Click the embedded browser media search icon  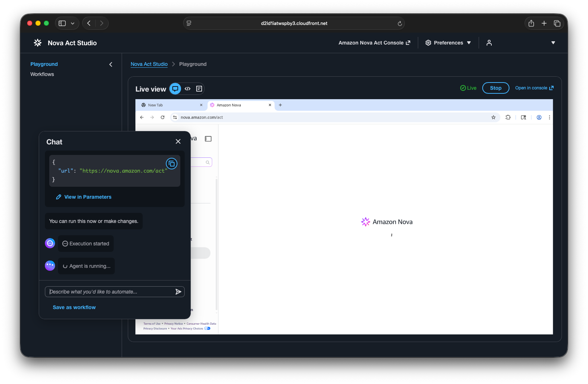(524, 117)
